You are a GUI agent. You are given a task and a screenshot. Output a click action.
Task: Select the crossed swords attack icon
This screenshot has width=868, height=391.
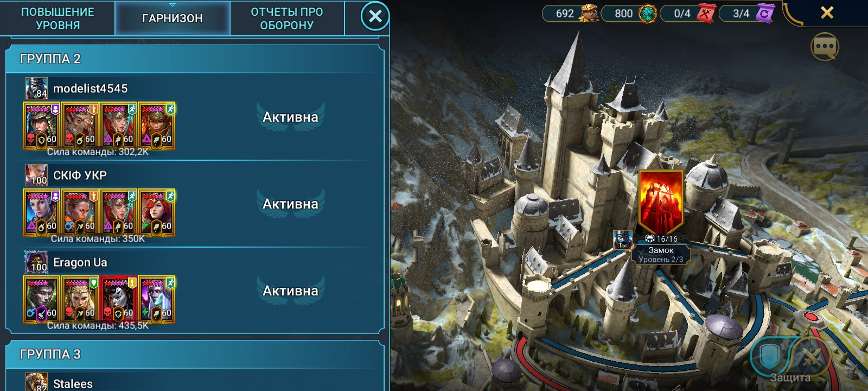point(812,357)
